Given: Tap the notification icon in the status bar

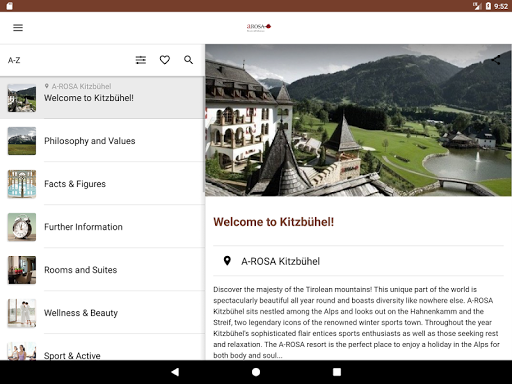Looking at the screenshot, I should (x=9, y=6).
